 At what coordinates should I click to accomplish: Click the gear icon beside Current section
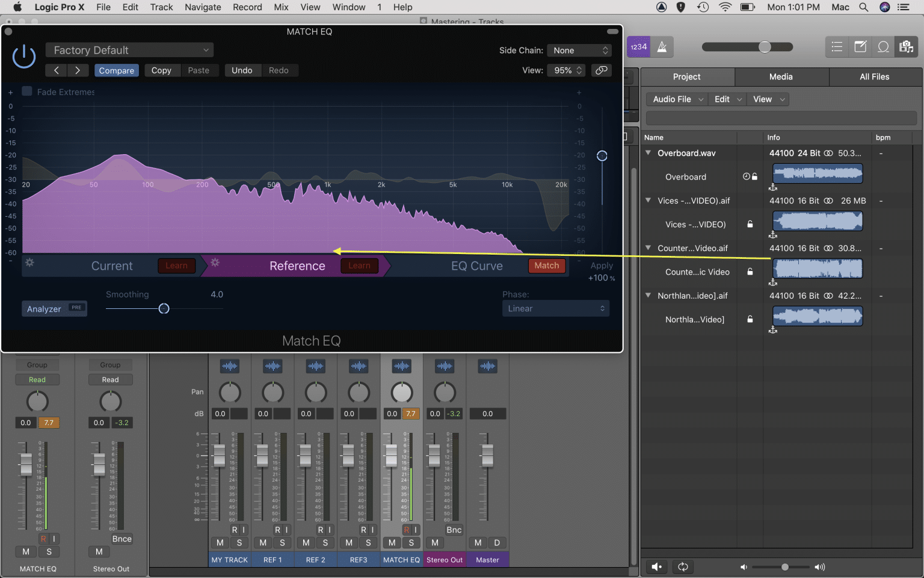point(28,263)
